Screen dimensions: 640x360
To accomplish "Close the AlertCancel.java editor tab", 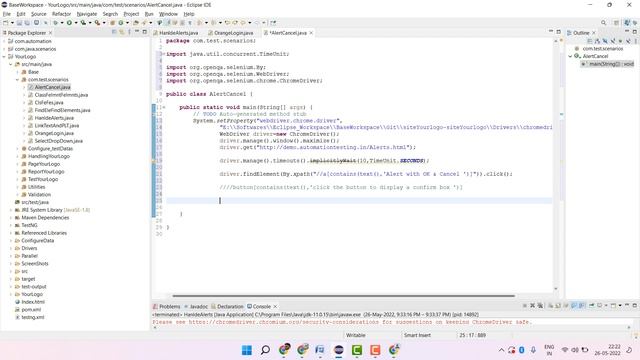I will tap(311, 33).
